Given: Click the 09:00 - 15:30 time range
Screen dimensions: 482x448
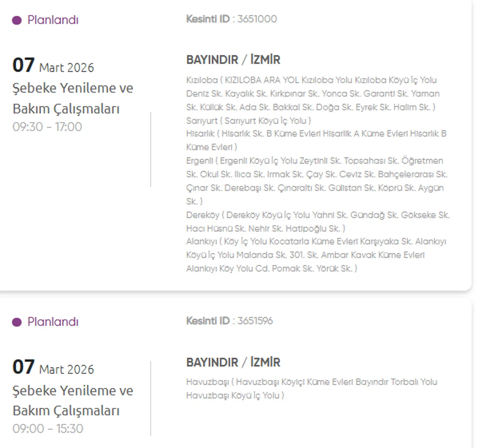Looking at the screenshot, I should [48, 429].
